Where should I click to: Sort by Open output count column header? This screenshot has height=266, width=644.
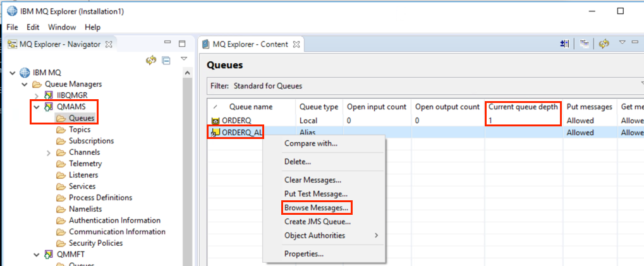[447, 107]
